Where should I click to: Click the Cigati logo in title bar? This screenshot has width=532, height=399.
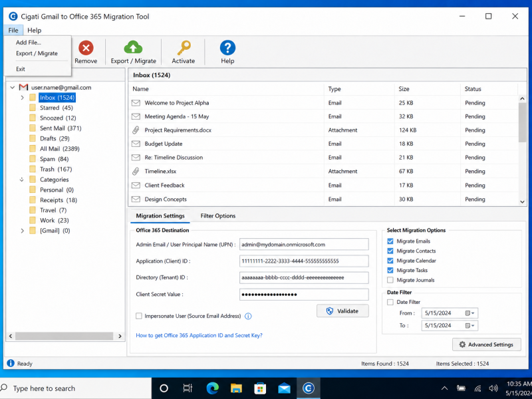[x=13, y=16]
